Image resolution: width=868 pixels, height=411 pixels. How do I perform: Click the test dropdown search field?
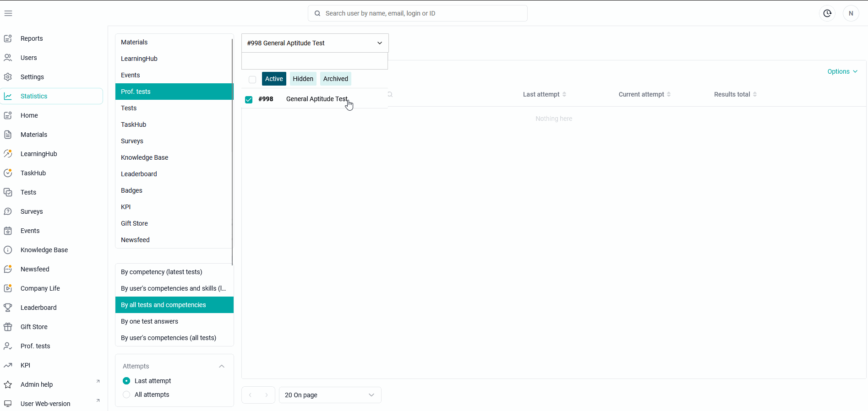[315, 61]
